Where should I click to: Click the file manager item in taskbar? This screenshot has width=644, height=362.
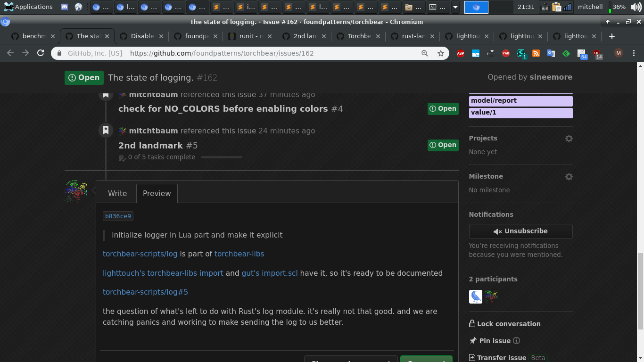(413, 7)
